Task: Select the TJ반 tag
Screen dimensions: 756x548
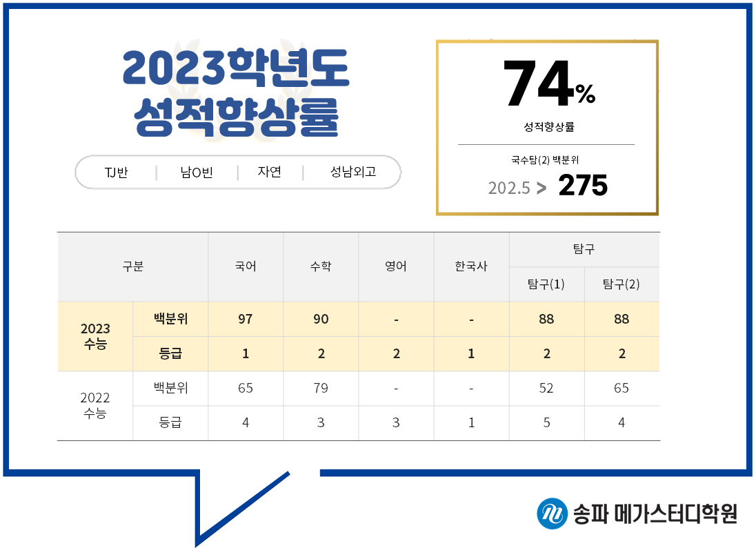Action: (116, 172)
